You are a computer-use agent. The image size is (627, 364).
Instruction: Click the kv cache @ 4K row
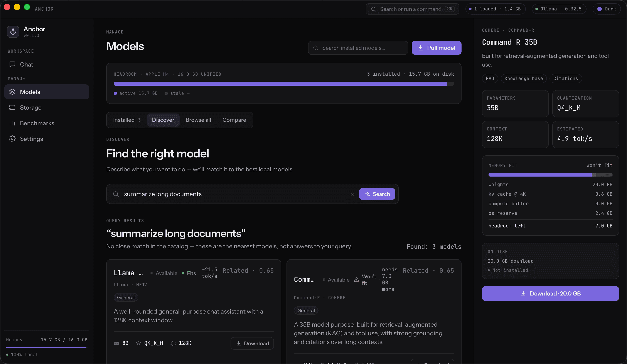(550, 194)
